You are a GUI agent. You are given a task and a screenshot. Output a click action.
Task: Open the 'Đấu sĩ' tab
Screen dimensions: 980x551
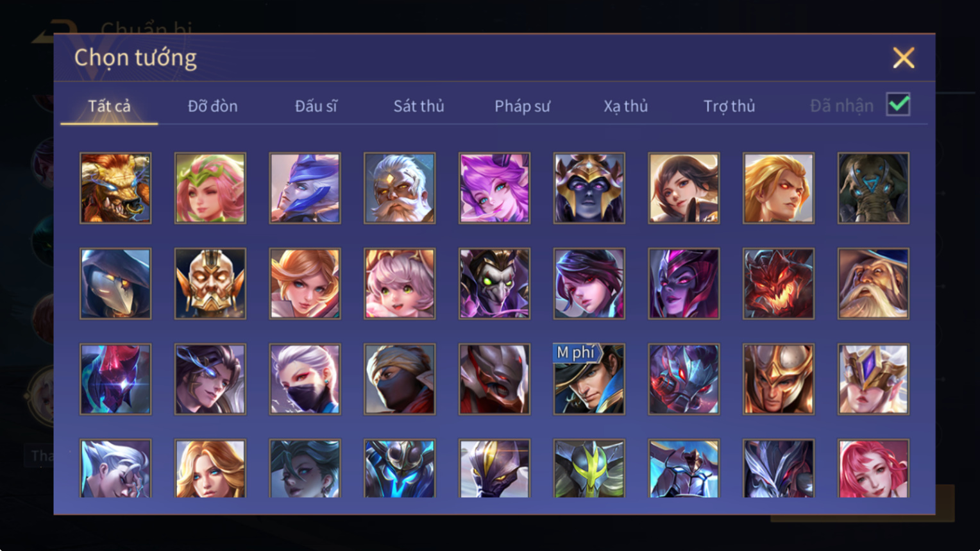pyautogui.click(x=316, y=106)
